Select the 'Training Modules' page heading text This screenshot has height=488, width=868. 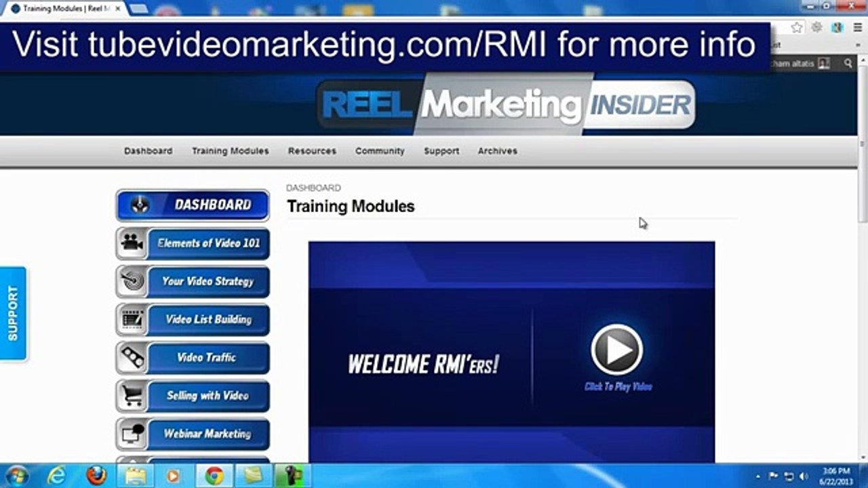pos(351,207)
